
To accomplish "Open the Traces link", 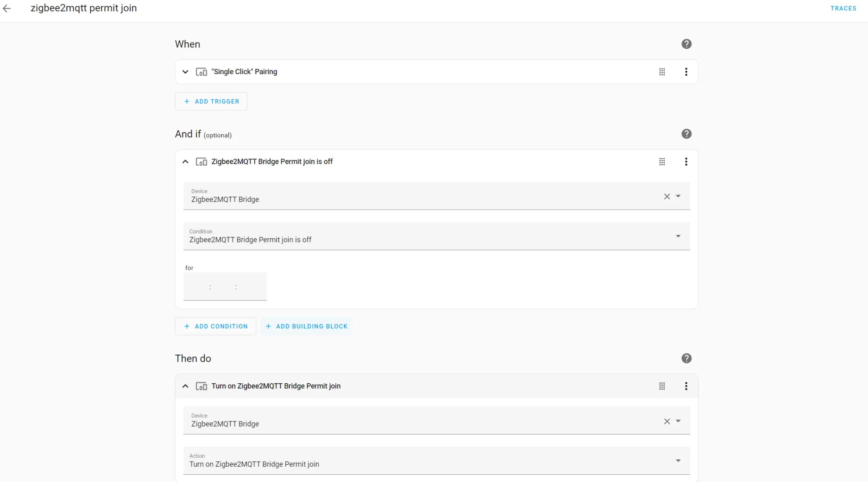I will coord(843,8).
